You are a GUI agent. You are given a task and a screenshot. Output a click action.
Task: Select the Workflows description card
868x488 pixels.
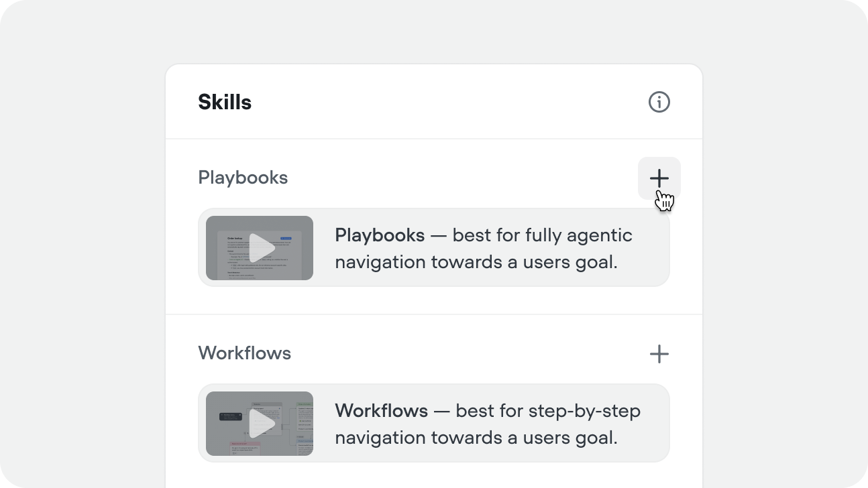pos(433,423)
